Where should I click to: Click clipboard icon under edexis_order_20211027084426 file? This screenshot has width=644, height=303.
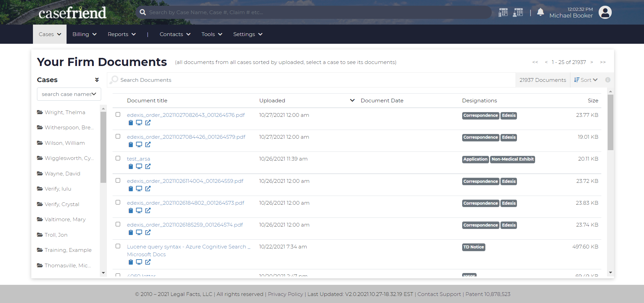(131, 144)
